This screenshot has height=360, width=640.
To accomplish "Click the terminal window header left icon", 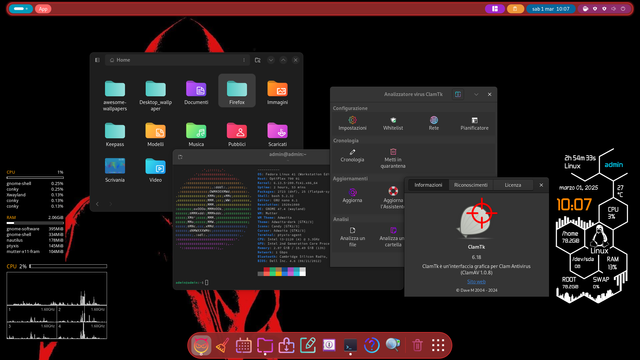I will (x=180, y=157).
